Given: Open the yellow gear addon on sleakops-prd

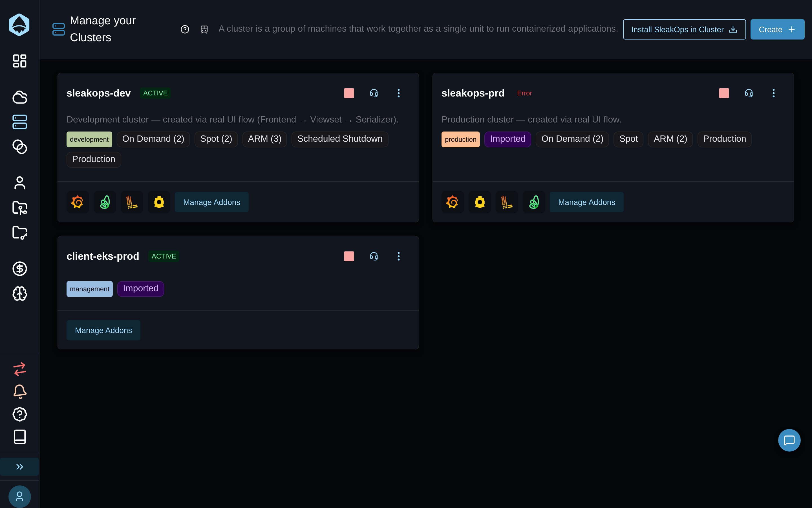Looking at the screenshot, I should click(x=480, y=202).
